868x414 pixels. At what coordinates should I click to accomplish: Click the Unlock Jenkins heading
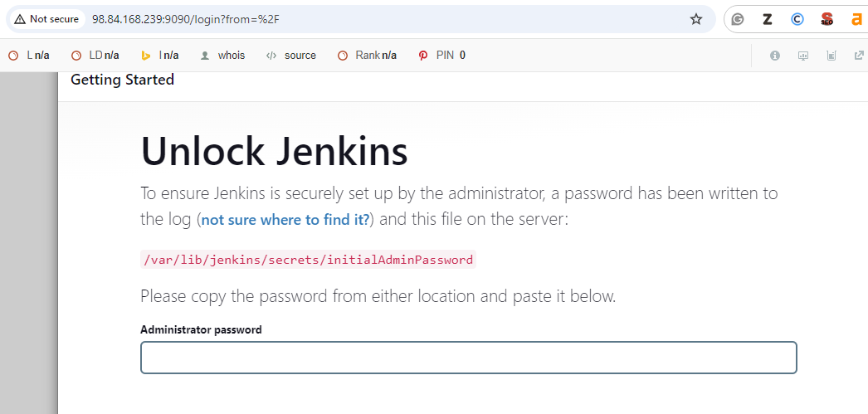click(x=275, y=150)
